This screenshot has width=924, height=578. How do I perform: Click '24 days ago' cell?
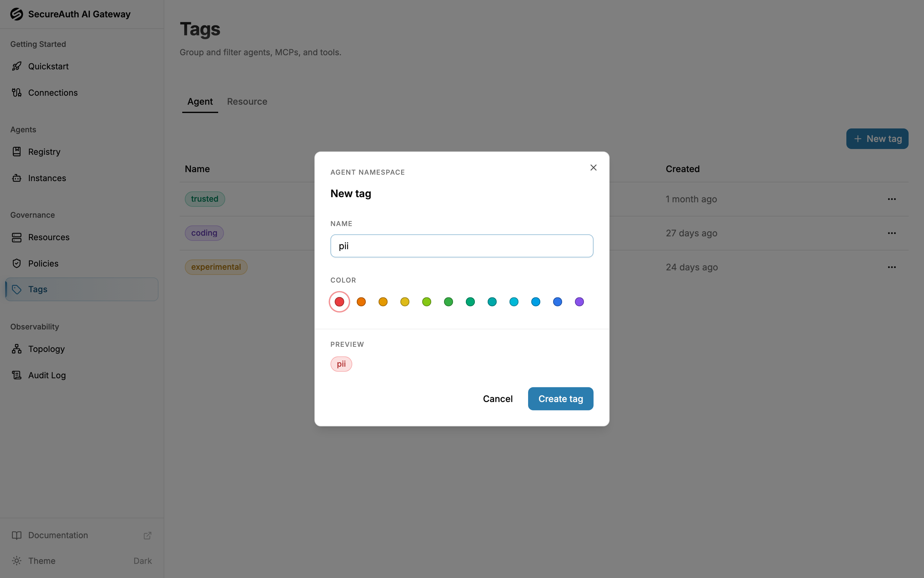[x=692, y=267]
